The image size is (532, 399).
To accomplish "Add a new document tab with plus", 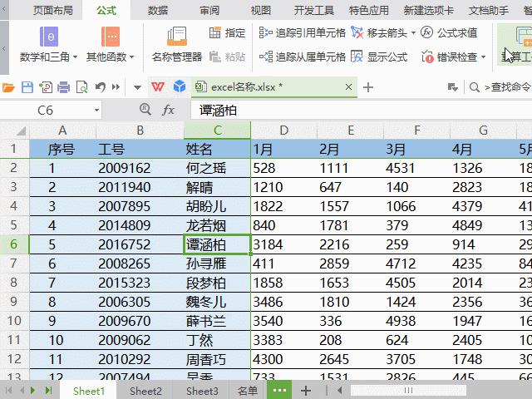I will click(368, 87).
